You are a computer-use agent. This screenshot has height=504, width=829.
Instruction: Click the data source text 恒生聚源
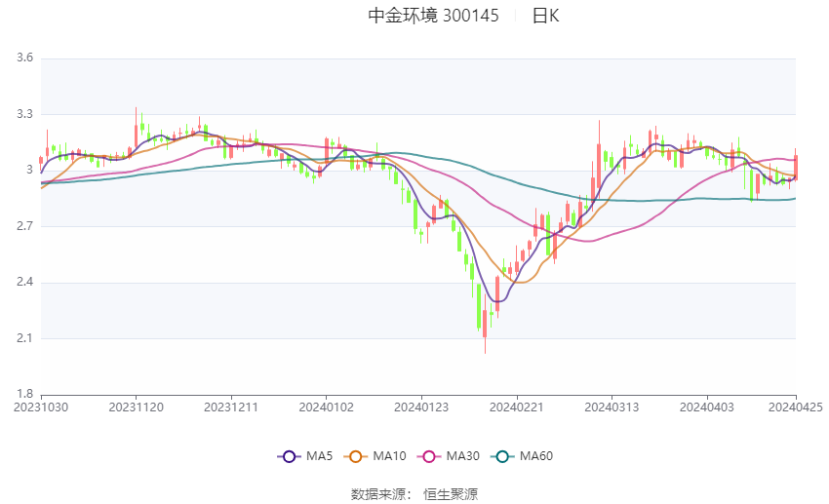(x=451, y=494)
